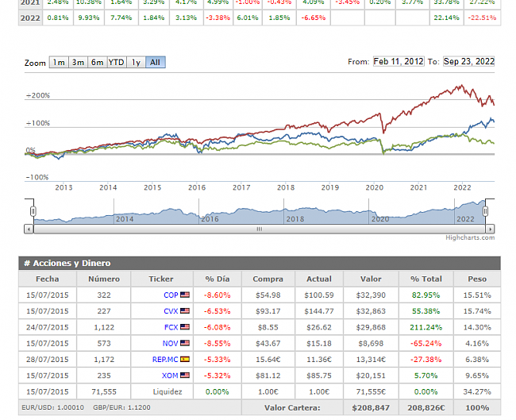
Task: Click the 24/07/2015 date cell
Action: pos(48,328)
